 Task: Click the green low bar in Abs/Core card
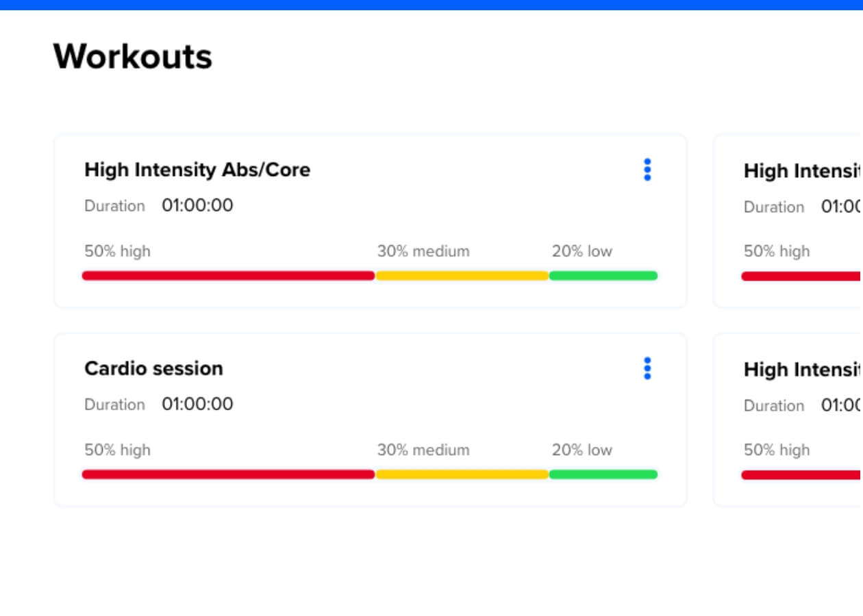click(603, 276)
